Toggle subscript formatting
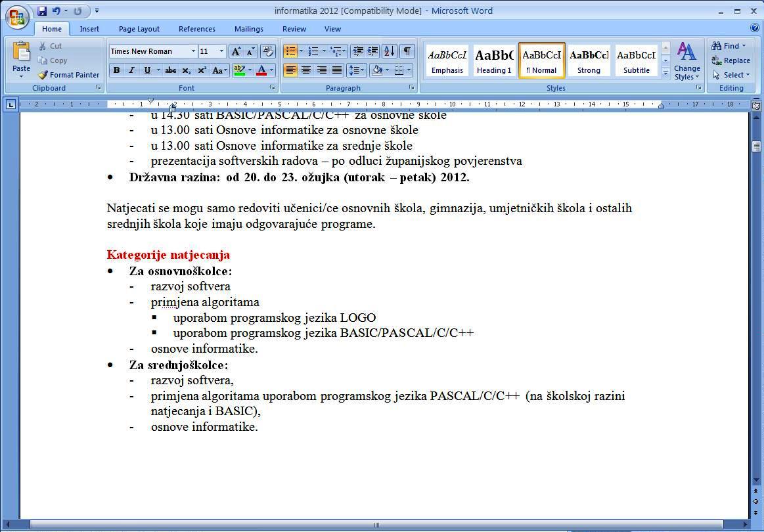 click(x=186, y=70)
